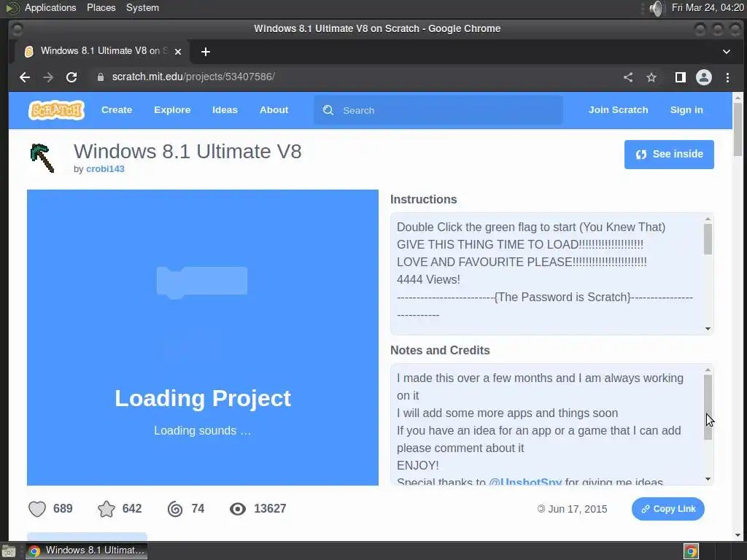The width and height of the screenshot is (747, 560).
Task: Click project title Windows 8.1 Ultimate V8
Action: tap(187, 152)
